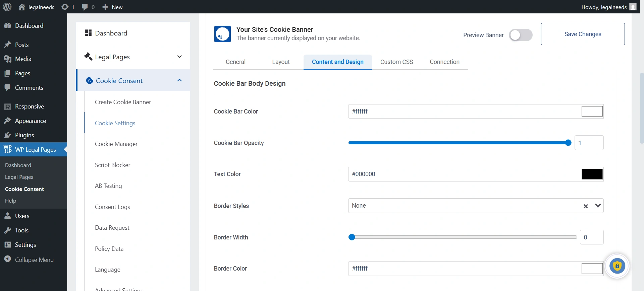Click the WordPress logo icon

click(x=7, y=7)
